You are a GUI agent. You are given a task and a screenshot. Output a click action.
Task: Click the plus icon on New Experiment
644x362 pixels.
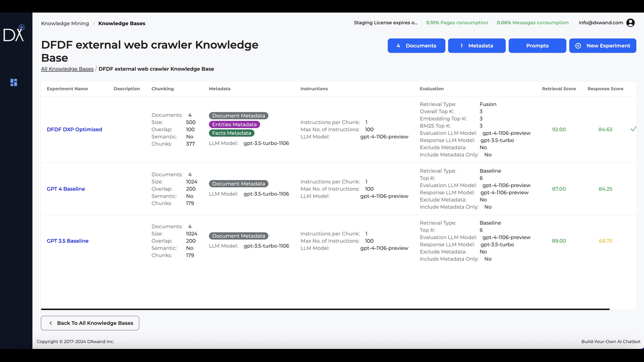578,46
